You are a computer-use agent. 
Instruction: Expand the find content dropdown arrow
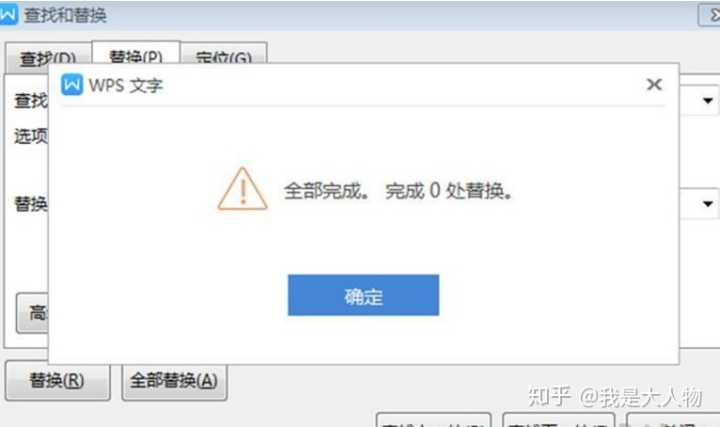point(708,101)
